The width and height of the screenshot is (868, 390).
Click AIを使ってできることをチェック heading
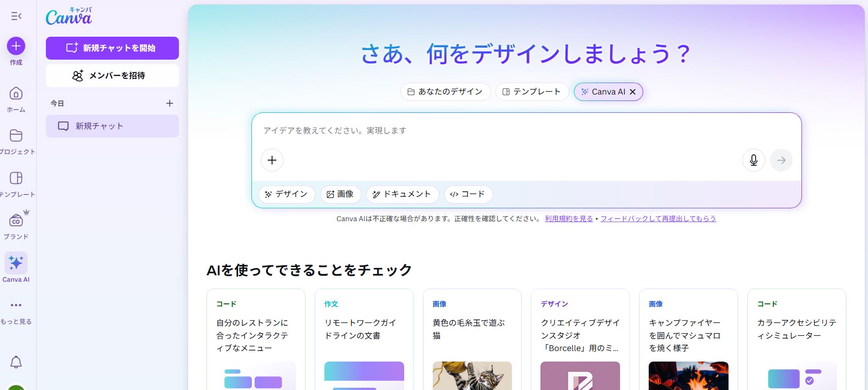[309, 270]
